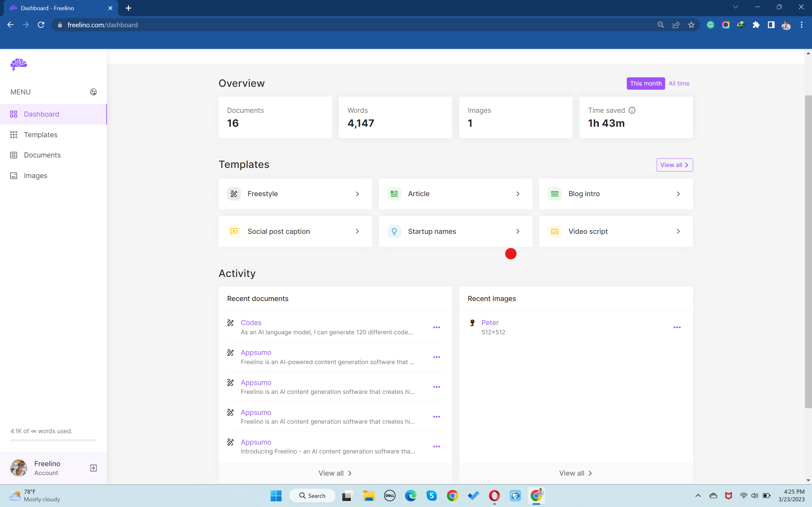Open Templates in sidebar menu

tap(41, 135)
